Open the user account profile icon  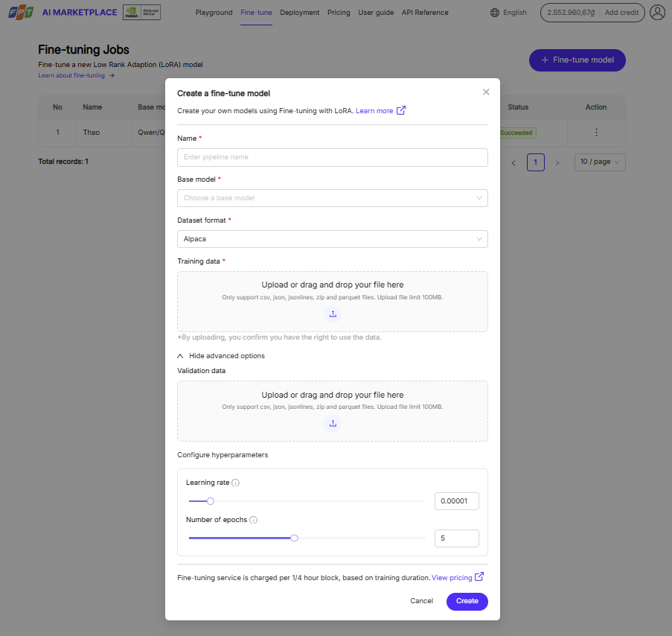pyautogui.click(x=657, y=13)
